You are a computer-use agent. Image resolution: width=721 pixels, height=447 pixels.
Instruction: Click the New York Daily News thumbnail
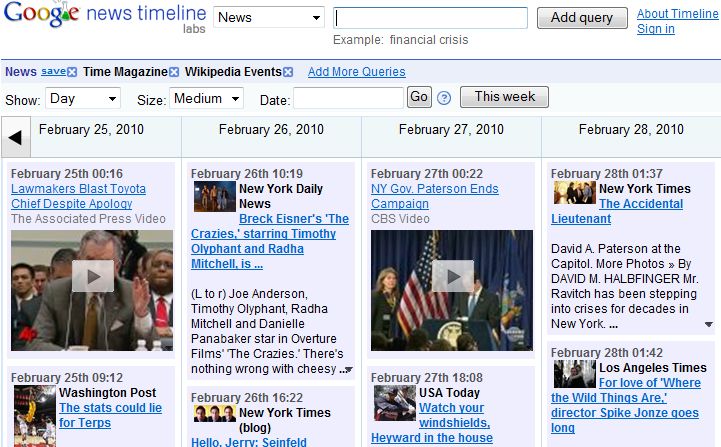point(214,196)
